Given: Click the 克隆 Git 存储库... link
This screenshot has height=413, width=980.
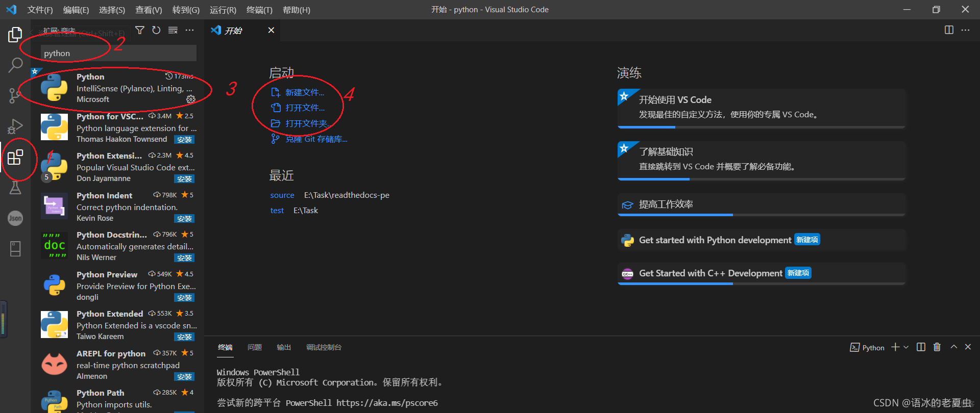Looking at the screenshot, I should coord(316,139).
